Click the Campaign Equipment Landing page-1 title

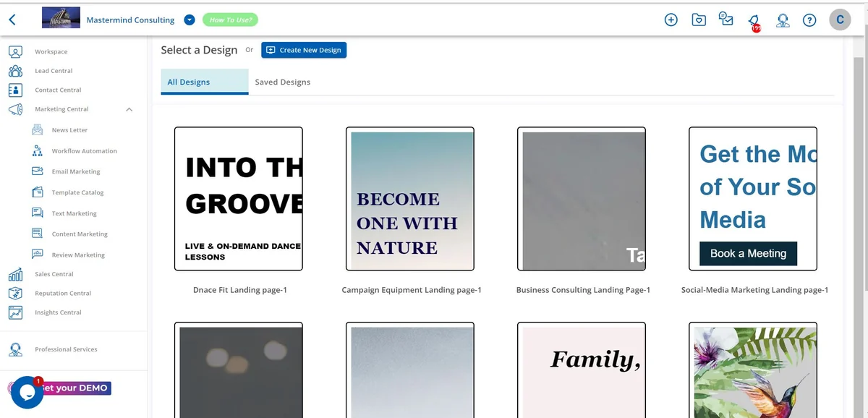[412, 290]
